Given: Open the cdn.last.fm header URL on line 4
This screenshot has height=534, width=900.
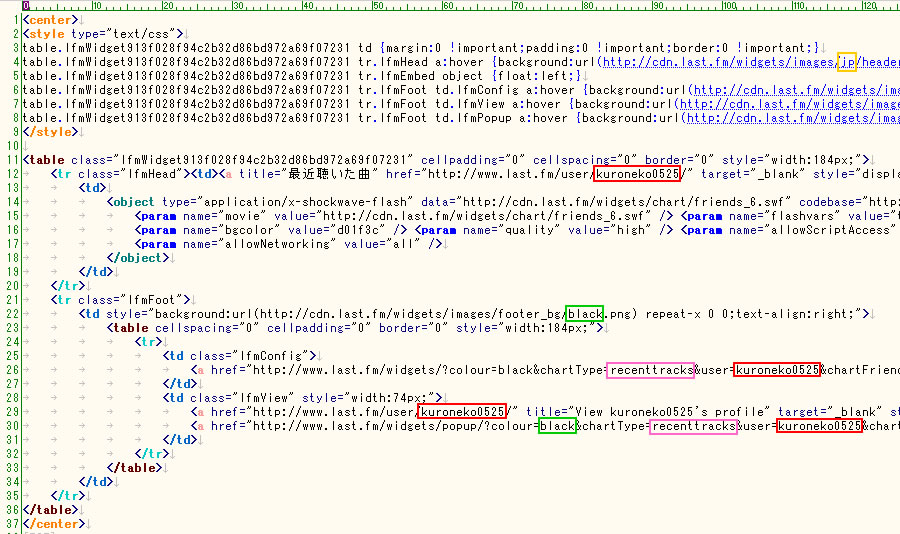Looking at the screenshot, I should point(751,62).
